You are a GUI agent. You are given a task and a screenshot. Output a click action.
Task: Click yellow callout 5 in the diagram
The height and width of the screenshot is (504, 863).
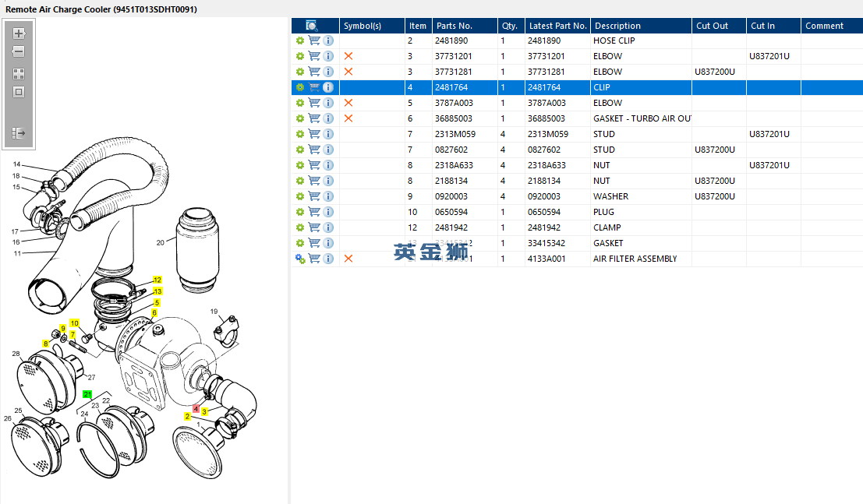coord(157,302)
